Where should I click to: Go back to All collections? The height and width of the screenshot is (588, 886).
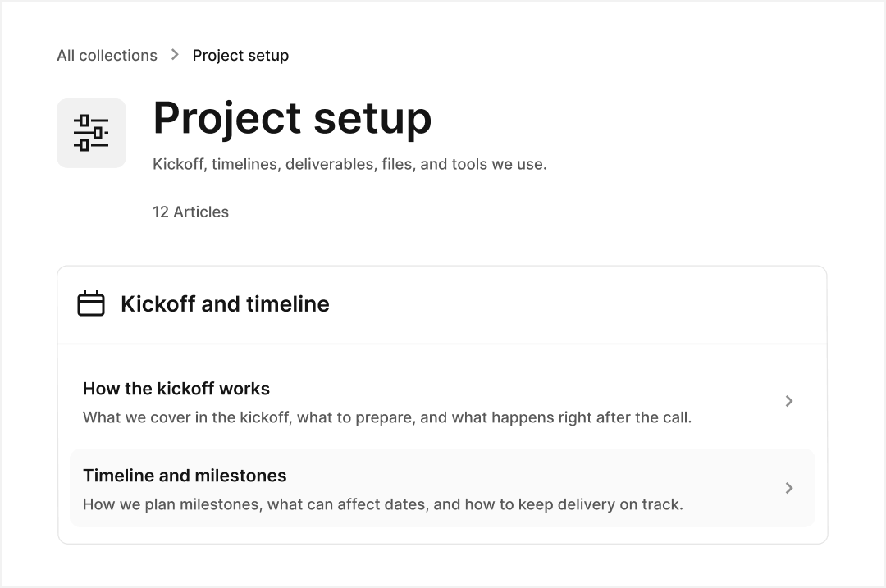click(x=107, y=55)
